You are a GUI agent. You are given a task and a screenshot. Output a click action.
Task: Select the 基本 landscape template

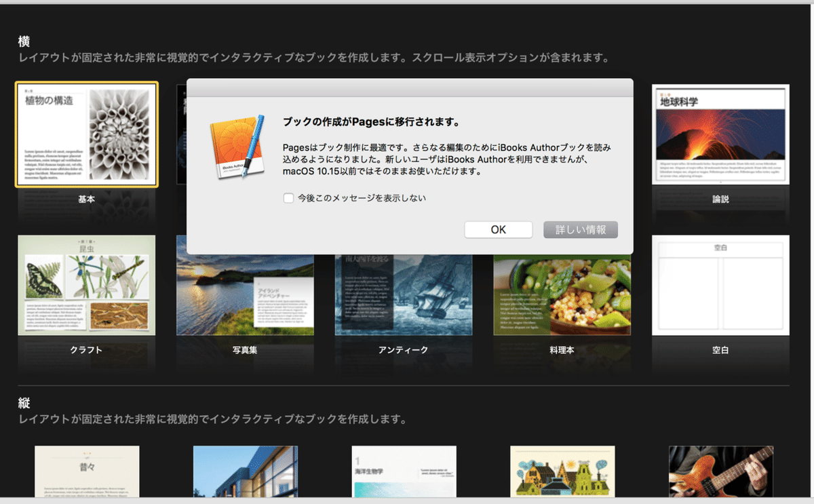pos(86,134)
